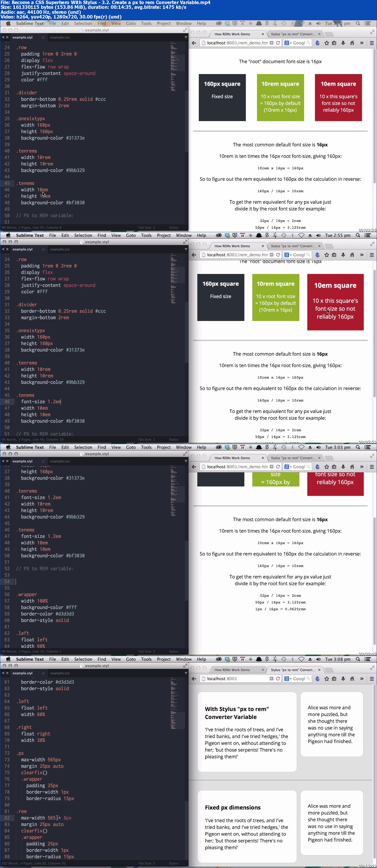Click 'max-width 565 * $px' code on line 82
Image resolution: width=377 pixels, height=868 pixels.
46,818
